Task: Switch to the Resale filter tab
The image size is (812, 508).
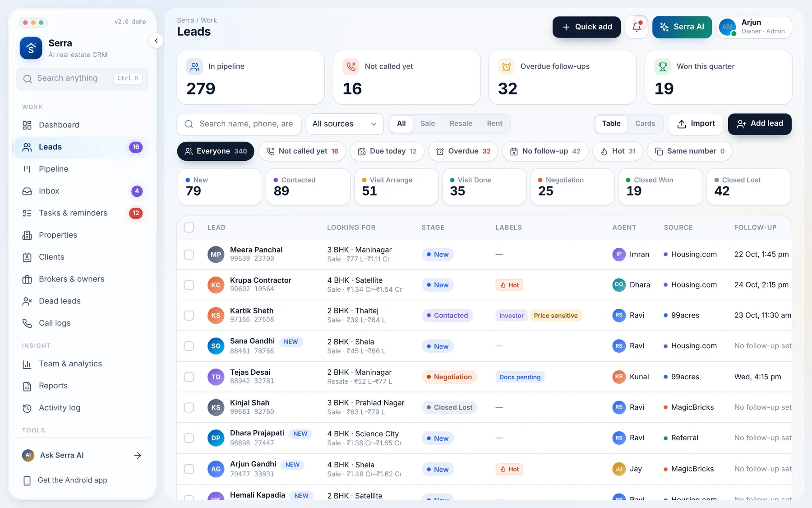Action: pos(461,124)
